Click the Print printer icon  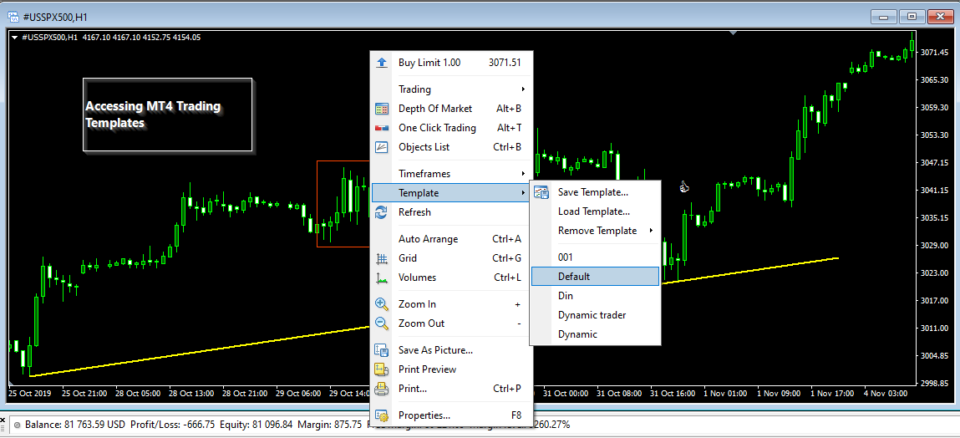(382, 388)
